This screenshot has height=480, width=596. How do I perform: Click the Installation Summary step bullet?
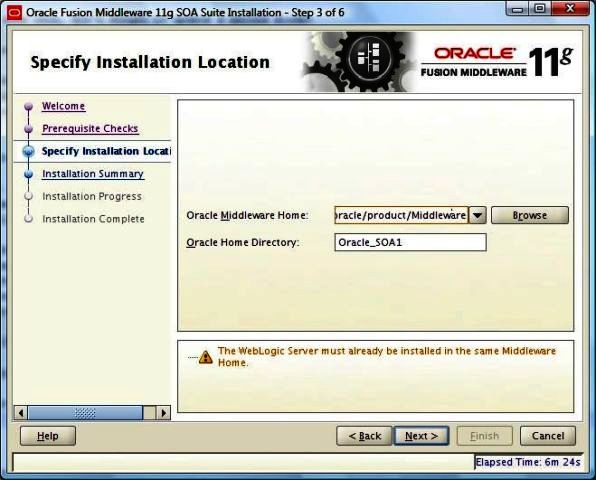pos(29,174)
